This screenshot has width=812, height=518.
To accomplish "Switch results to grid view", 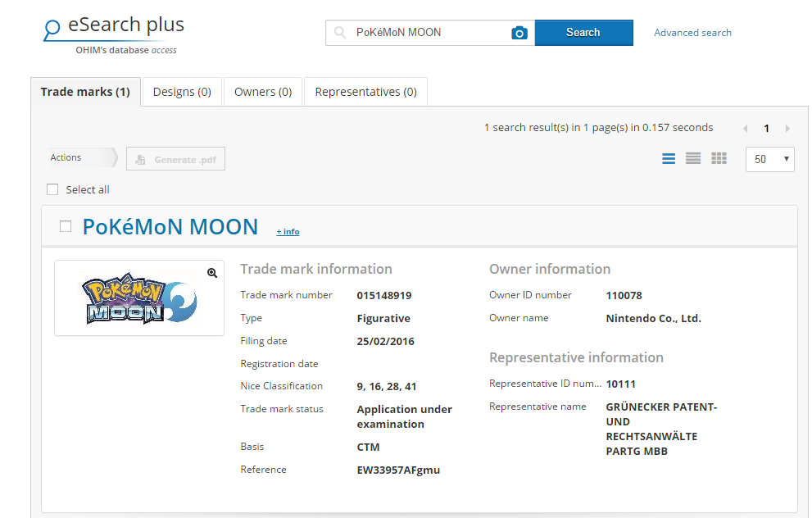I will coord(719,158).
